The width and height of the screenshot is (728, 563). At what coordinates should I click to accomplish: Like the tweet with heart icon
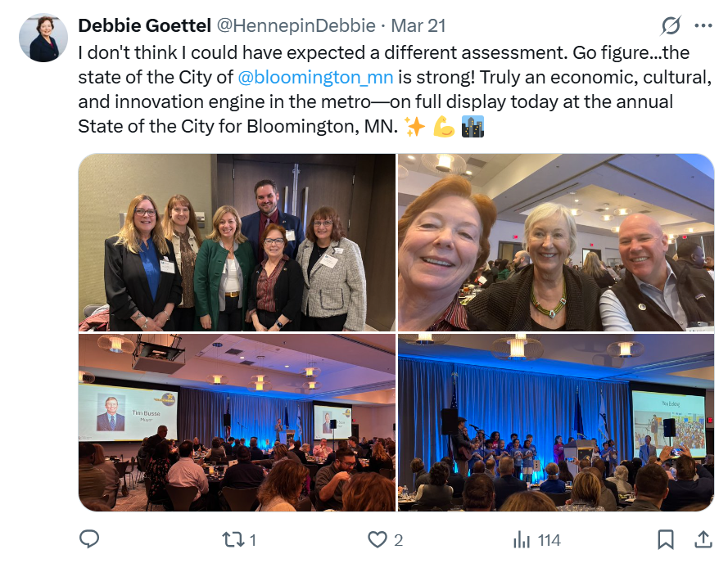(x=377, y=540)
